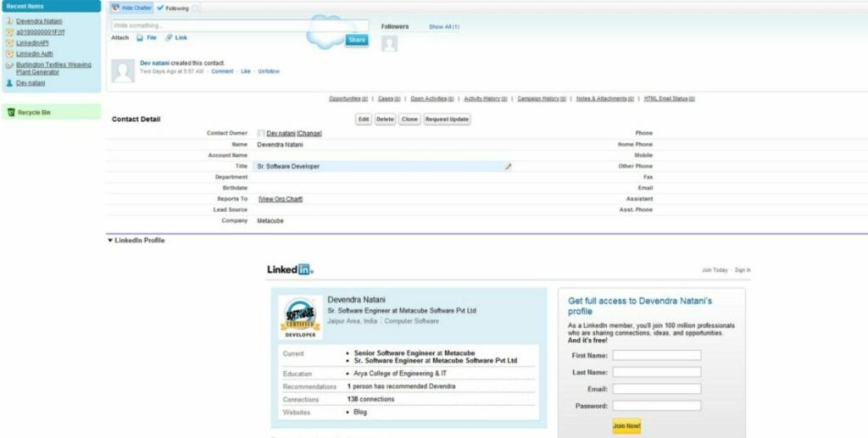Click the Recycle Bin icon
Screen dimensions: 868x438
pyautogui.click(x=10, y=113)
